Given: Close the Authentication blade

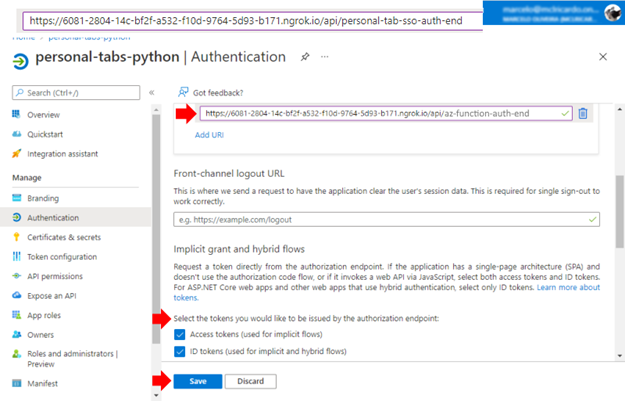Looking at the screenshot, I should [603, 57].
